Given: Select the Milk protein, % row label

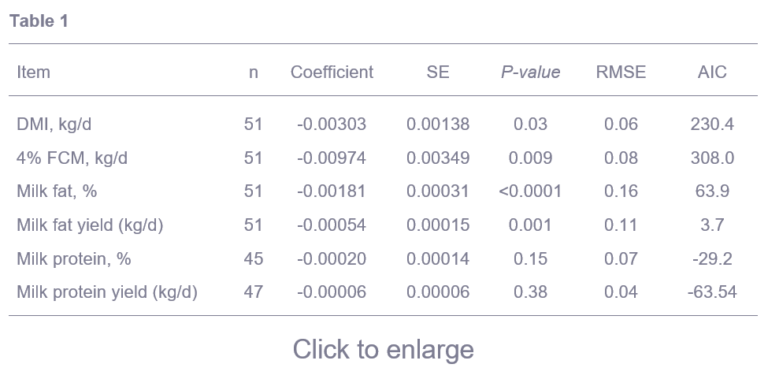Looking at the screenshot, I should [74, 259].
